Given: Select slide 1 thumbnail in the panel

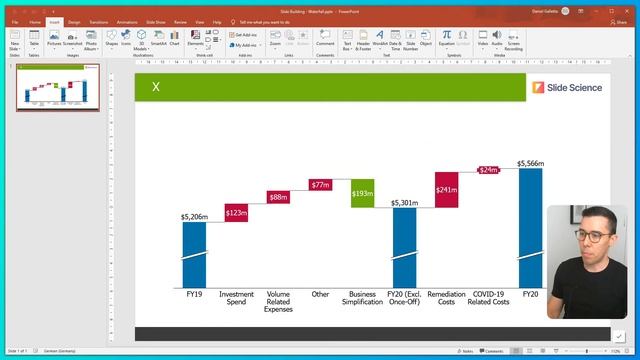Looking at the screenshot, I should (58, 87).
